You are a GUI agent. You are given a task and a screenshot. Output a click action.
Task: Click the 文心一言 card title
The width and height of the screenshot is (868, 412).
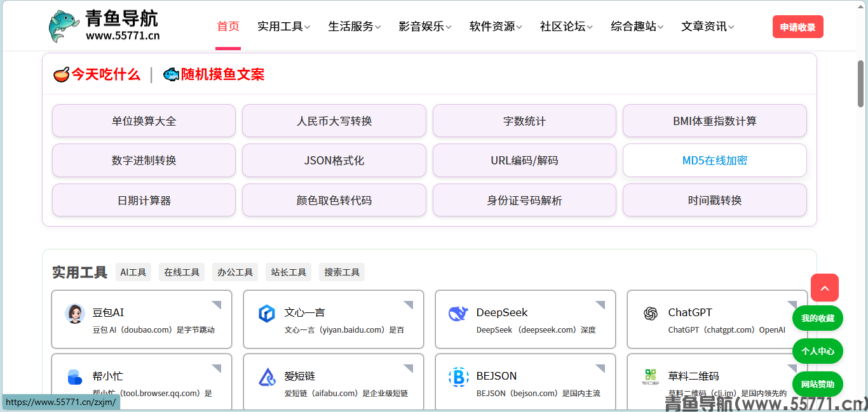[305, 312]
